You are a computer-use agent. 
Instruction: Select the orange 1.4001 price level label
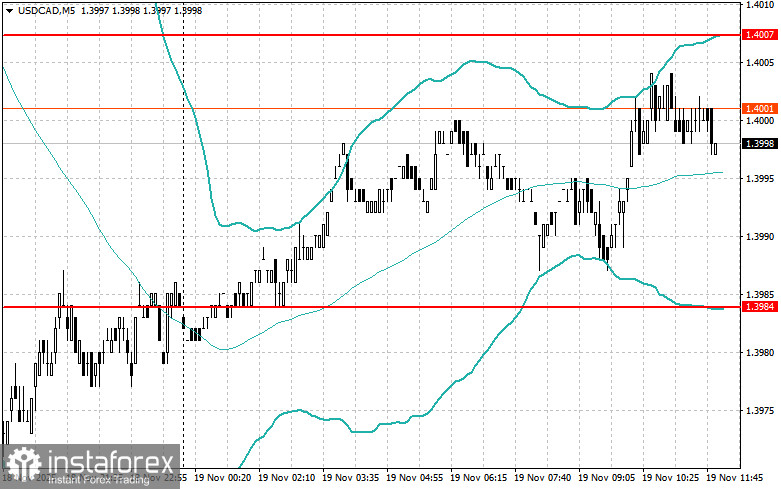click(760, 109)
